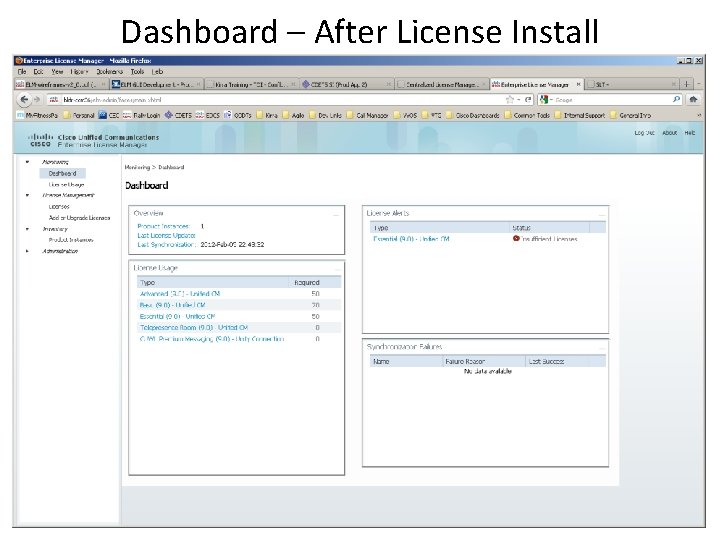This screenshot has height=540, width=720.
Task: Expand the Administration tree section
Action: pos(28,251)
